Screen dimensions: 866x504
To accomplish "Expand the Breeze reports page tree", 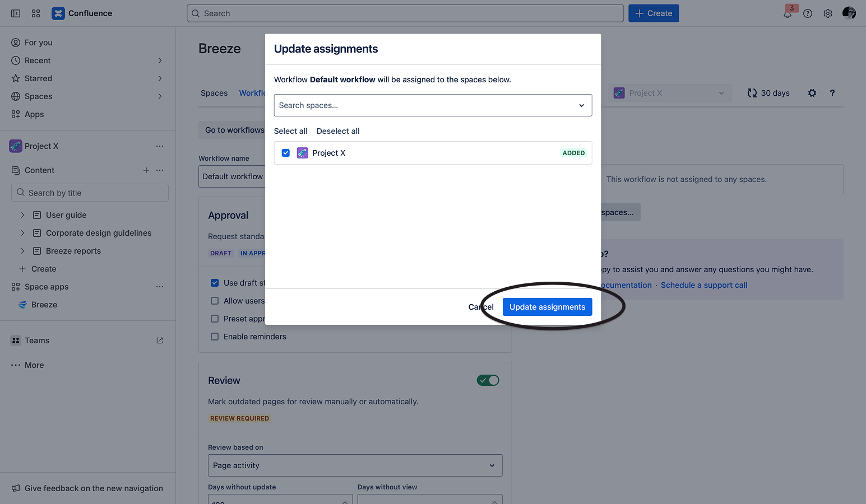I will (x=22, y=250).
